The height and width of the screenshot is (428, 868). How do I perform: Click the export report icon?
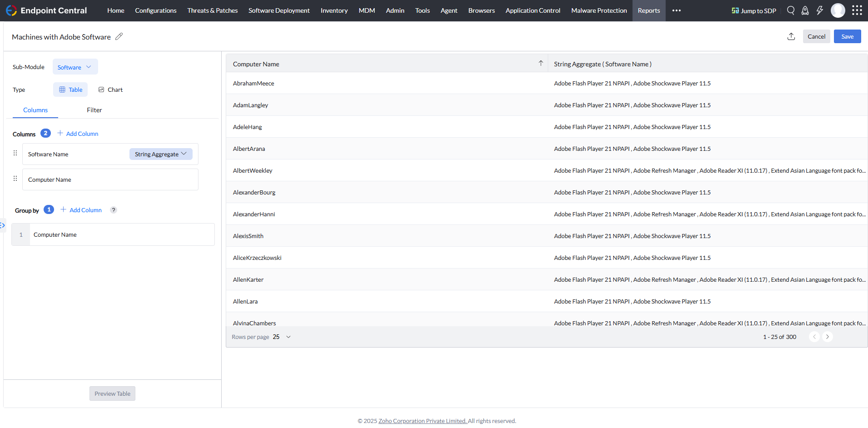791,36
